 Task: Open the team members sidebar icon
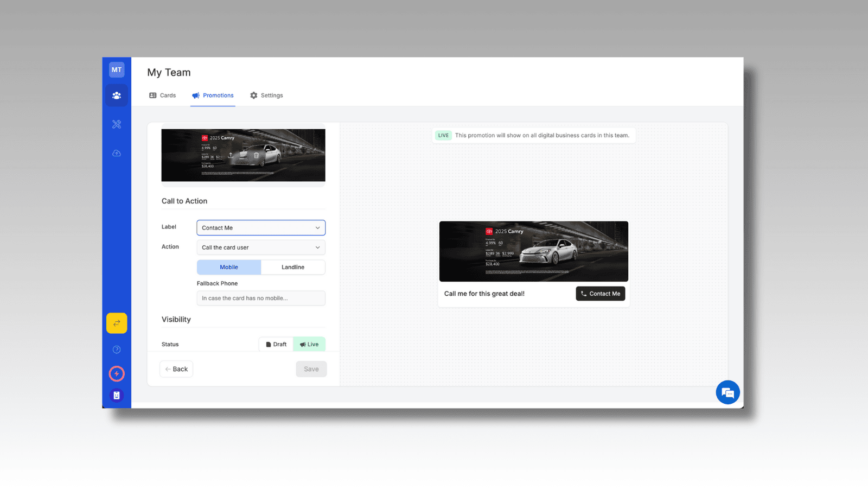[x=117, y=96]
